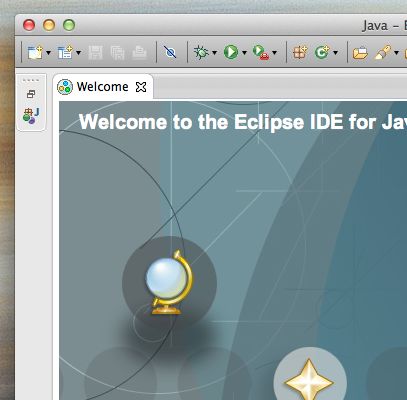Viewport: 407px width, 400px height.
Task: Expand the New Java Project dropdown arrow
Action: (x=78, y=53)
